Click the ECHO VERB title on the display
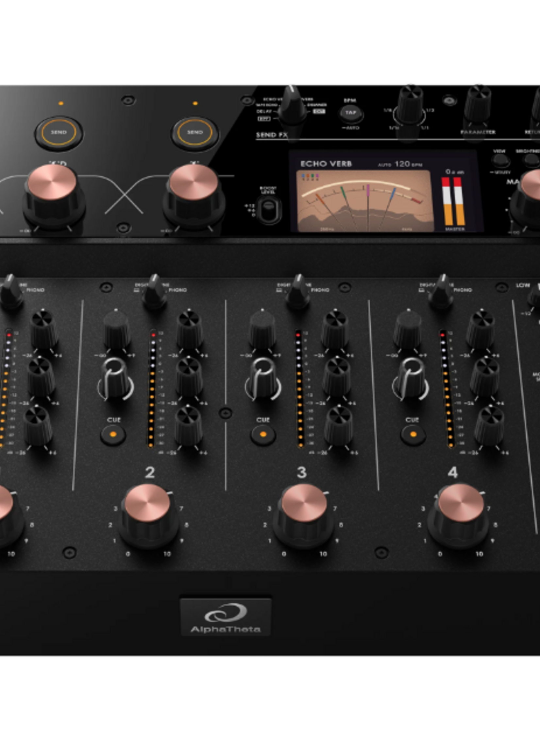This screenshot has width=540, height=756. point(326,164)
